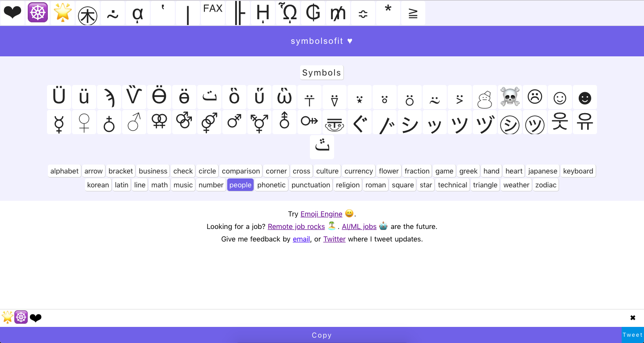Select the white frowning face symbol
This screenshot has width=644, height=343.
[535, 97]
